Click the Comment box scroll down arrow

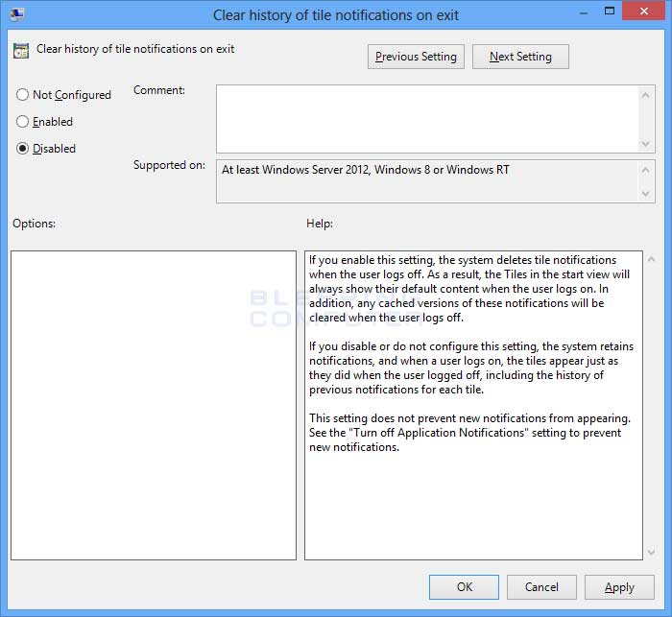click(x=646, y=144)
